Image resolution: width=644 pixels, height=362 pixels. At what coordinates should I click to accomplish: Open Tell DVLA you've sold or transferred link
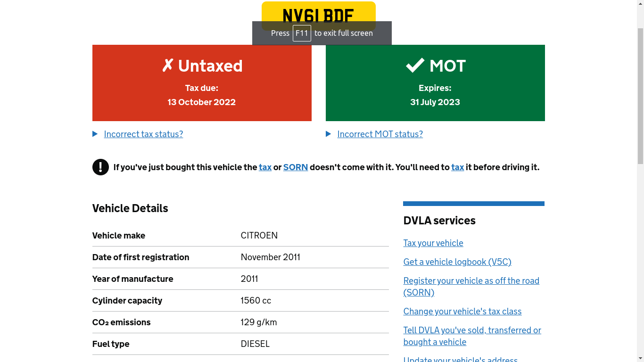click(472, 336)
